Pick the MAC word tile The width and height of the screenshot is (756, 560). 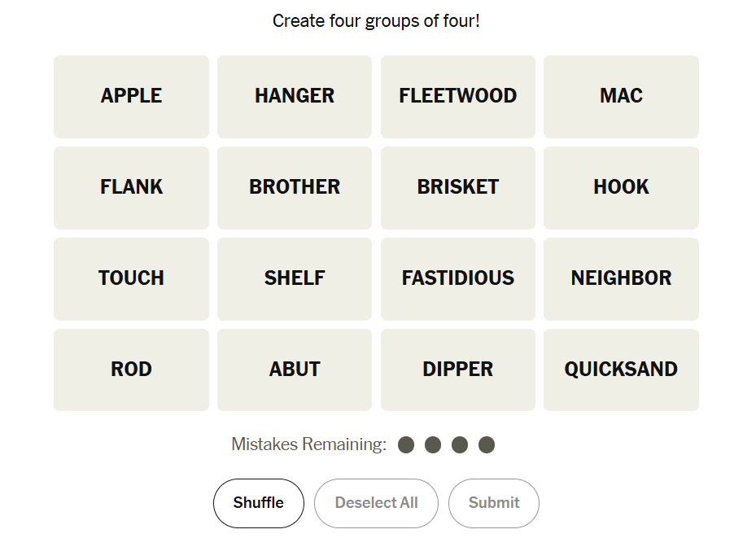tap(621, 96)
